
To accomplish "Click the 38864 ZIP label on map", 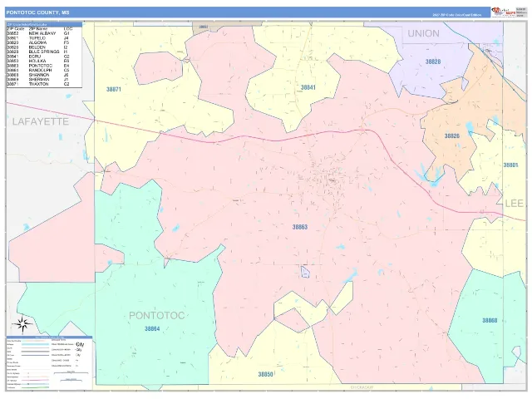I will click(152, 329).
